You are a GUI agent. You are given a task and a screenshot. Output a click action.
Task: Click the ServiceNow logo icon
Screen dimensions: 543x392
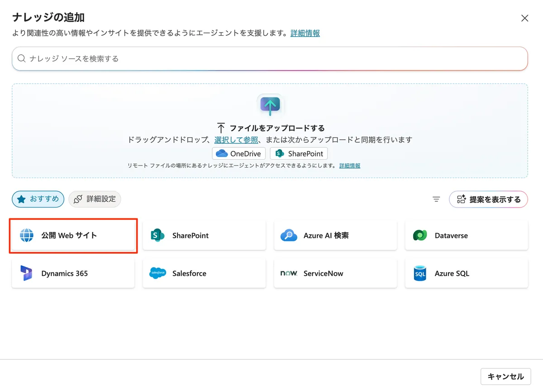coord(289,274)
